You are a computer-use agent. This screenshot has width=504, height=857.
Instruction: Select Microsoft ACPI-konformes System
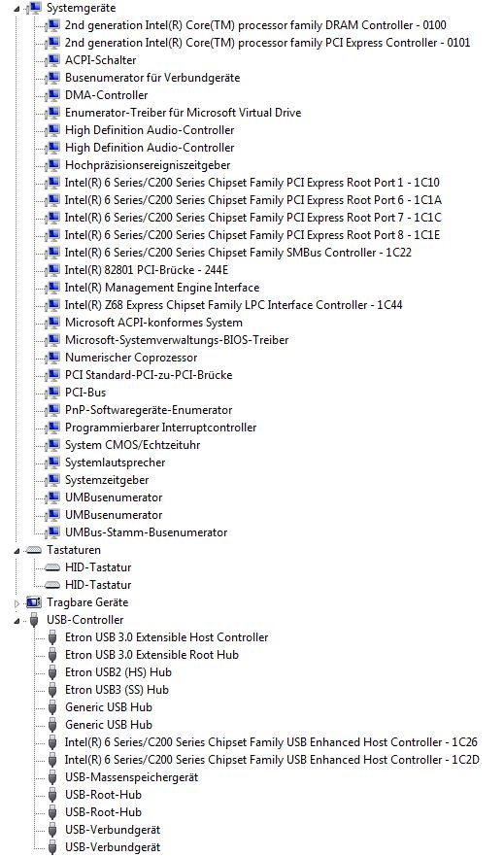pos(153,323)
